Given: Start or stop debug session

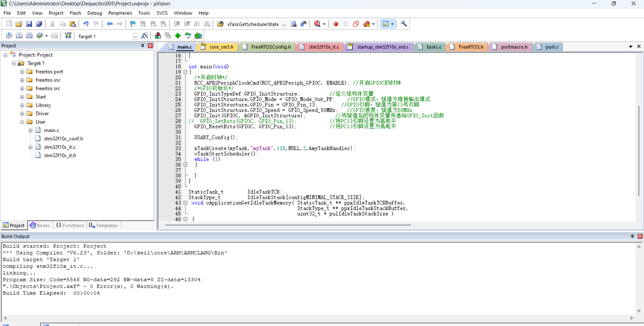Looking at the screenshot, I should [x=317, y=24].
